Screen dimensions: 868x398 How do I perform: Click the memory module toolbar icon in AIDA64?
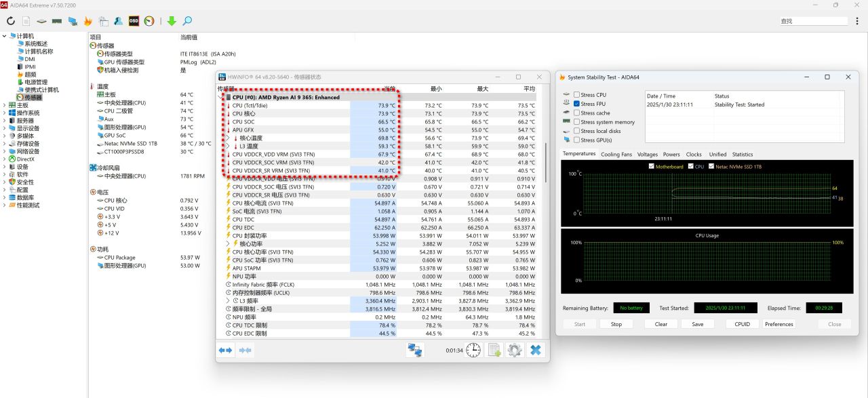click(57, 21)
